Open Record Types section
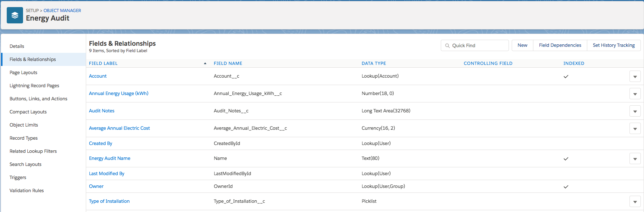 [x=23, y=138]
